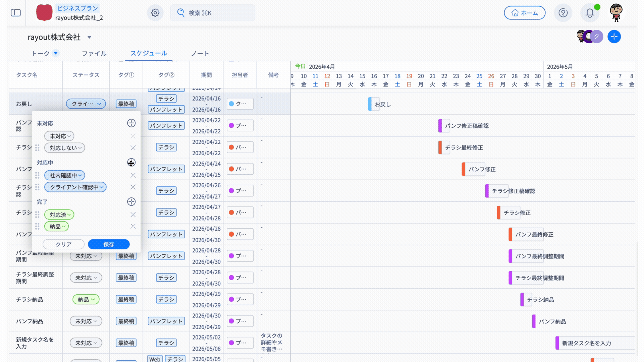Open the user profile avatar
The image size is (644, 362).
616,13
